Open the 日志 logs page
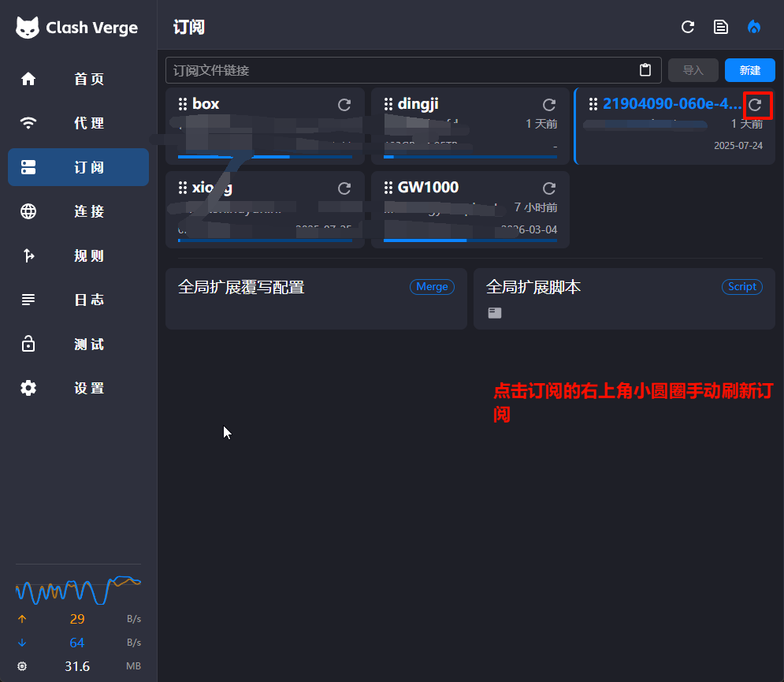Viewport: 784px width, 682px height. pos(79,300)
